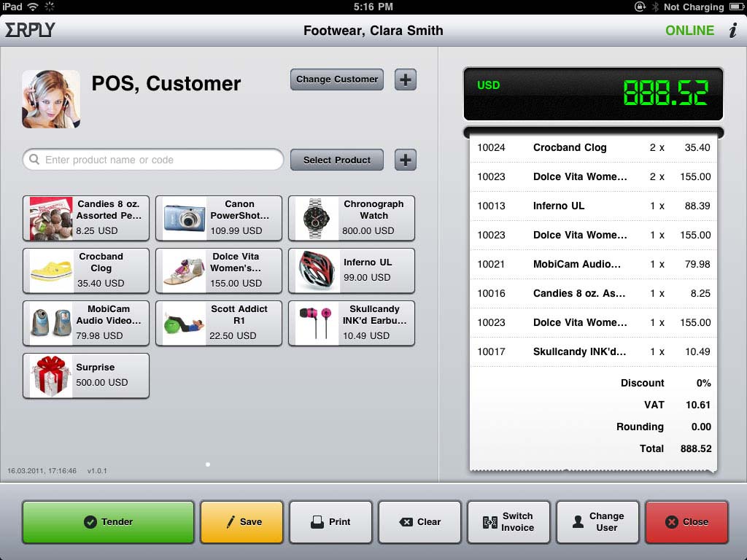Select receipt row 10013 Inferno UL
The width and height of the screenshot is (747, 560).
(x=594, y=206)
